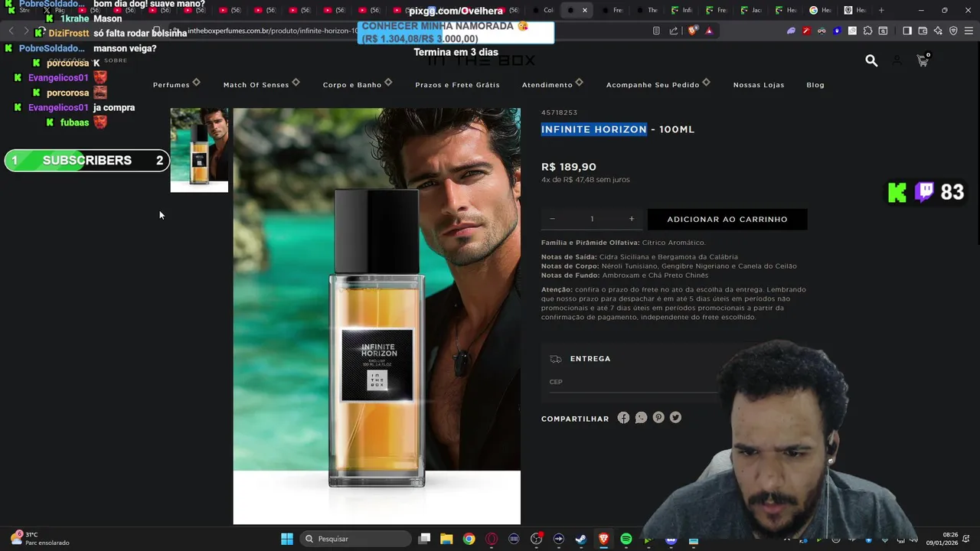Expand the Atendimento menu

tap(552, 84)
